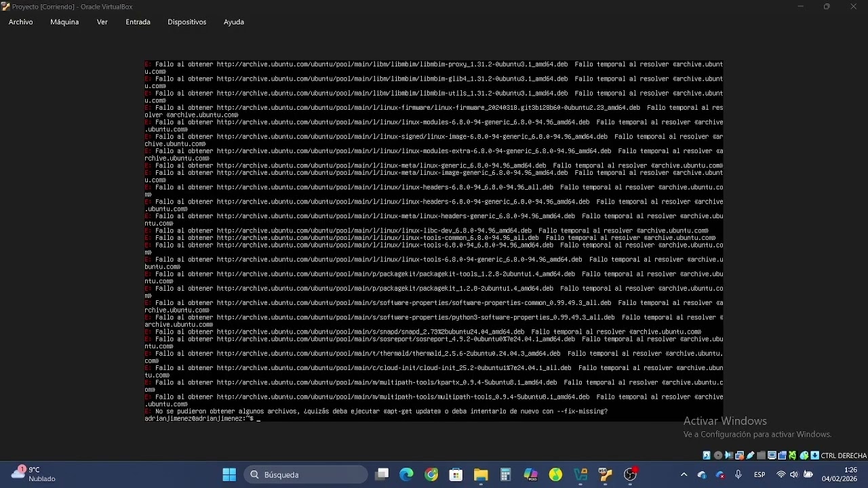
Task: Click the network adapter status icon
Action: [740, 455]
